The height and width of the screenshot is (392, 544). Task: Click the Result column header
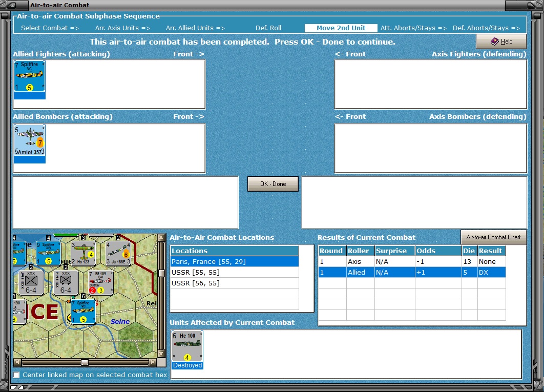pyautogui.click(x=491, y=251)
